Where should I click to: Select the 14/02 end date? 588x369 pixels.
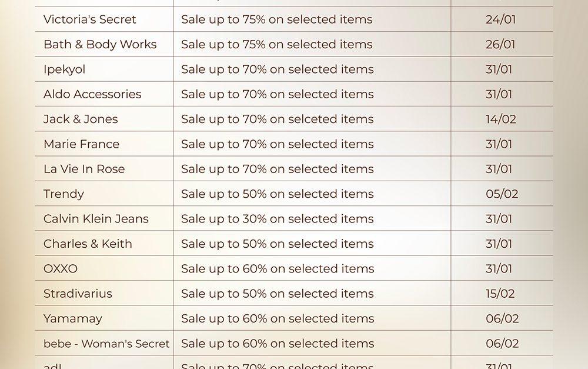pos(501,119)
